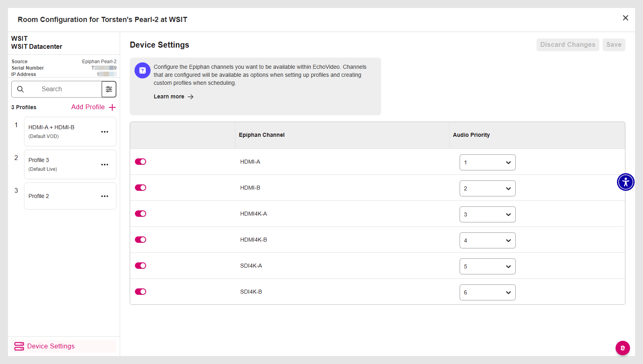Open more options for Profile 2
This screenshot has width=643, height=364.
[x=105, y=196]
